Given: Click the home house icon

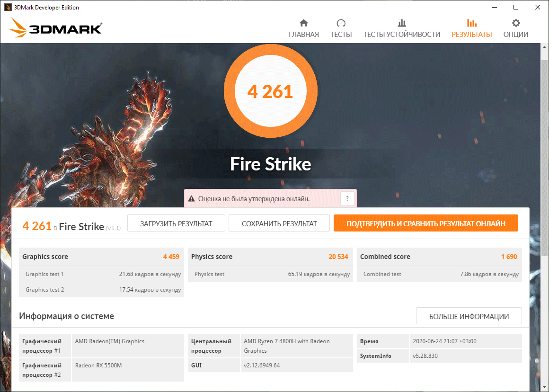Looking at the screenshot, I should tap(303, 23).
